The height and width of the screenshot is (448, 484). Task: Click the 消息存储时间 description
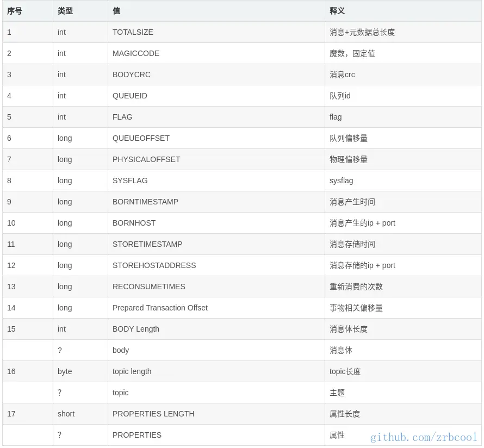pyautogui.click(x=352, y=244)
